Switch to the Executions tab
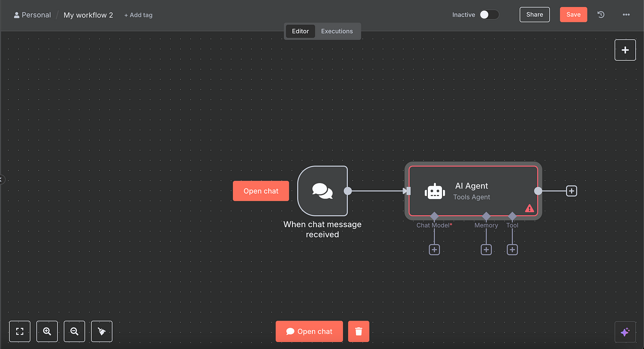Viewport: 644px width, 349px height. pyautogui.click(x=337, y=31)
